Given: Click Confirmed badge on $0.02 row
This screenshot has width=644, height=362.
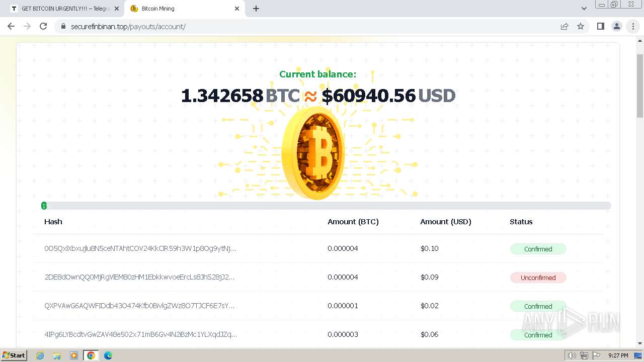Looking at the screenshot, I should click(538, 306).
